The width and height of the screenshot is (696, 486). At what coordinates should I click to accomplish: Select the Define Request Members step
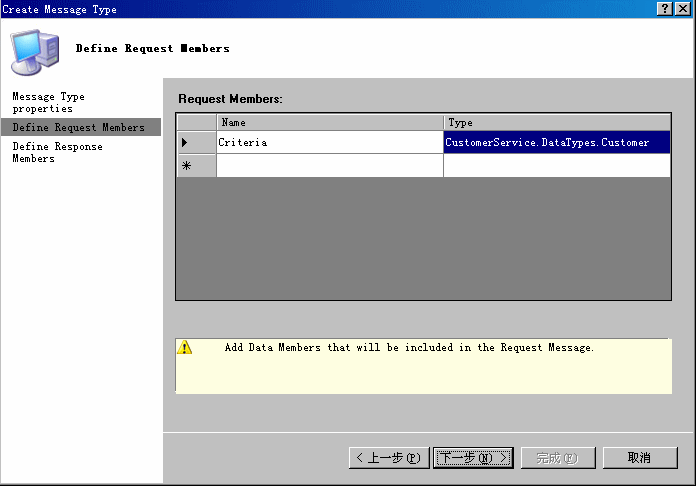[x=79, y=128]
